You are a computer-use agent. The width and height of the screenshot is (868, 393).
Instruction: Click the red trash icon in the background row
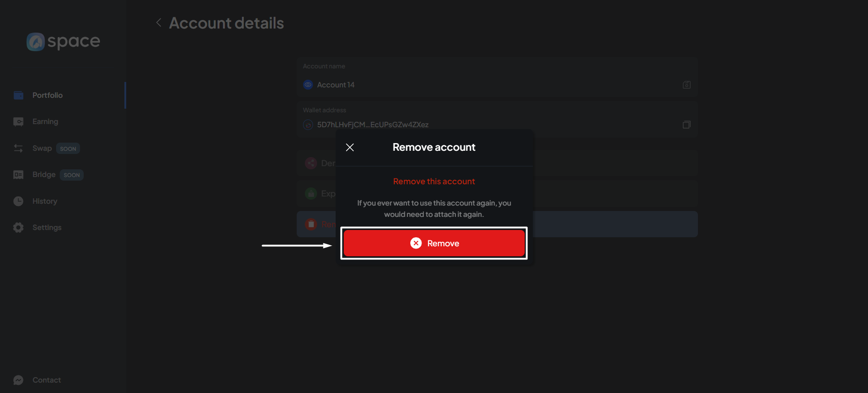point(311,224)
